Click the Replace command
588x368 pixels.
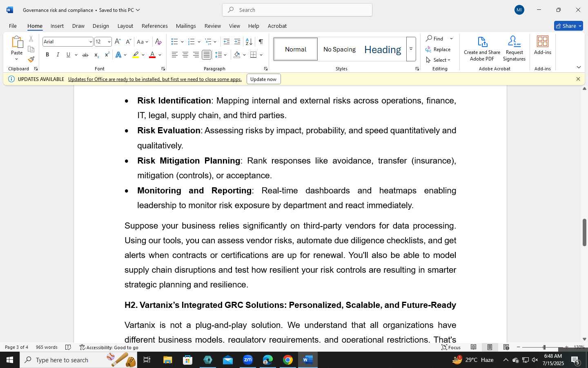[438, 49]
